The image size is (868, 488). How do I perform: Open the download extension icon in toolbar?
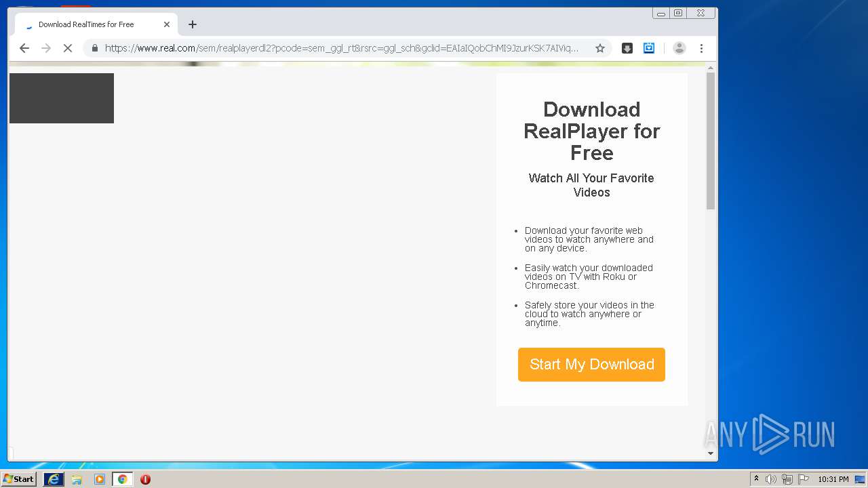point(627,48)
